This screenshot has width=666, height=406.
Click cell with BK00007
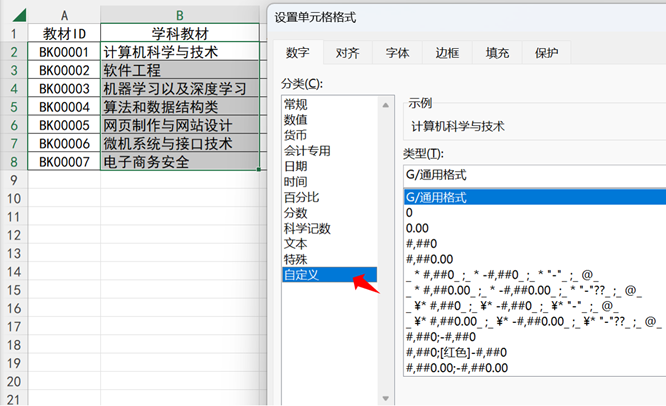coord(64,161)
